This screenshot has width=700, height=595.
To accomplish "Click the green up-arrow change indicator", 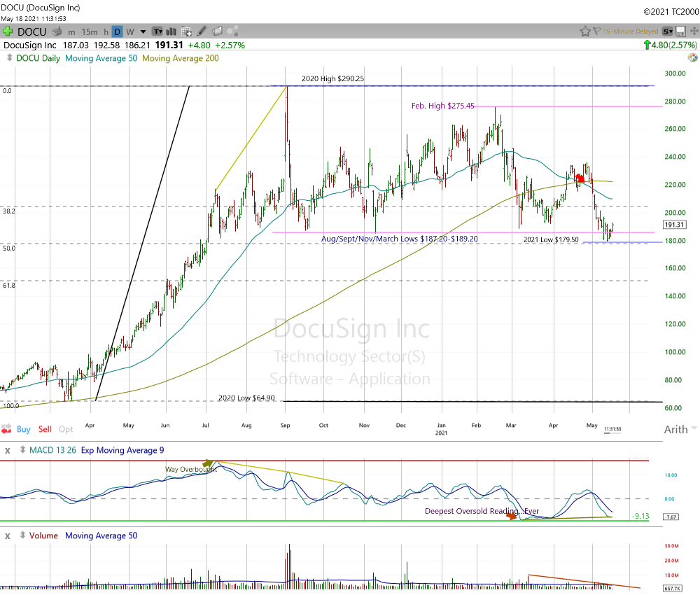I will [647, 45].
